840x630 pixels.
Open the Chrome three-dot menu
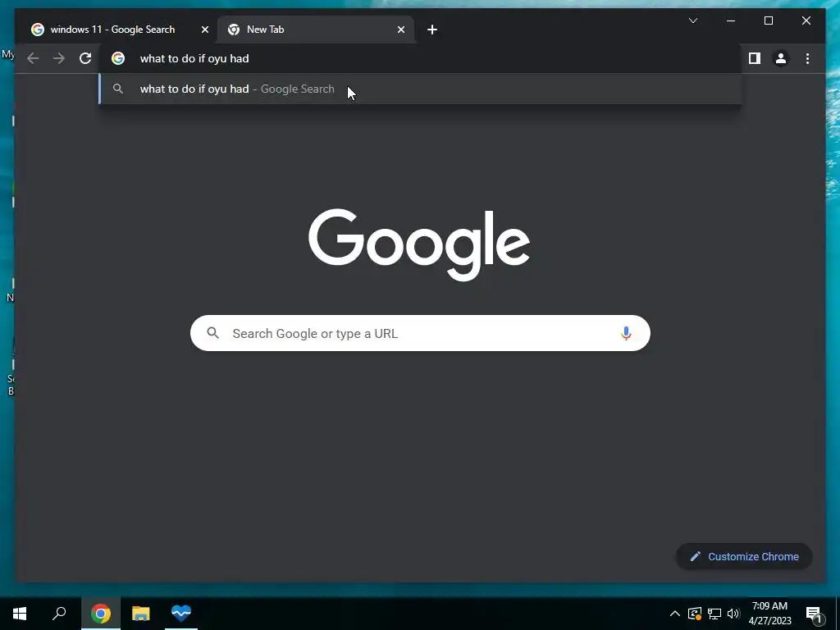click(x=807, y=58)
